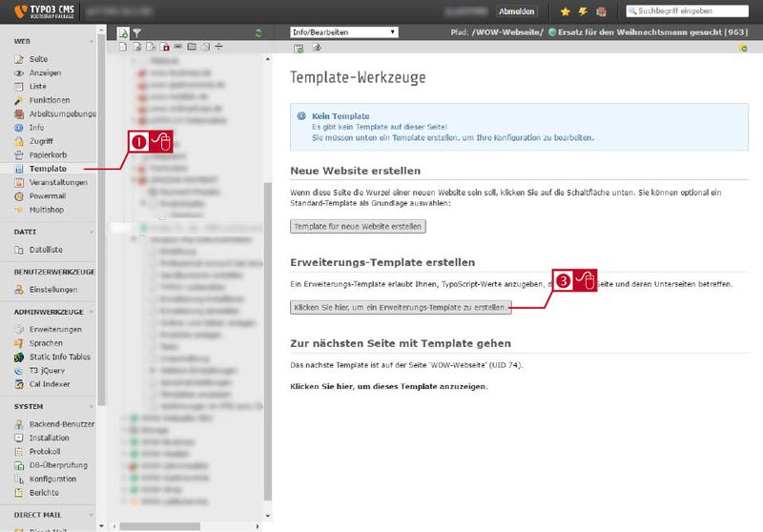Click the lightning bolt clear cache icon
Image resolution: width=763 pixels, height=532 pixels.
click(583, 11)
